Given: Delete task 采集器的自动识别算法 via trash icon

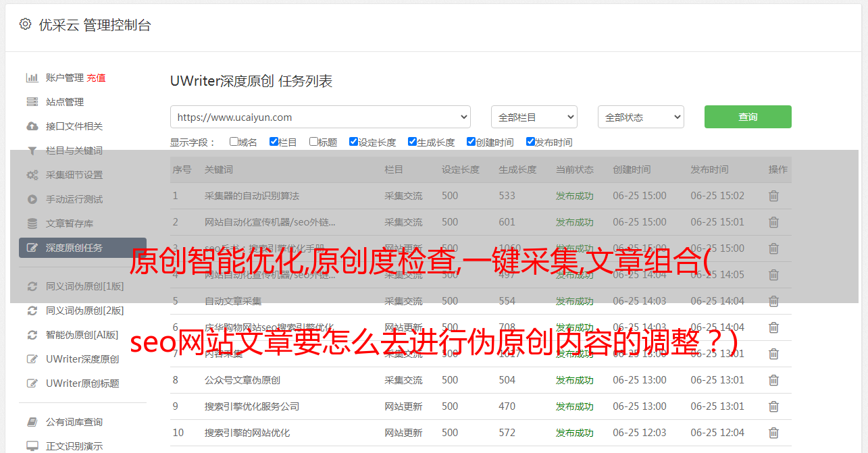Looking at the screenshot, I should point(773,196).
